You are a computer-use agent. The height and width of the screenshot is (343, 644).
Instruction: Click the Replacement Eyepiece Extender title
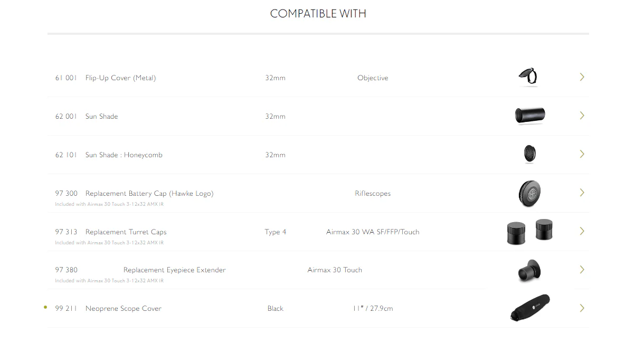coord(175,270)
